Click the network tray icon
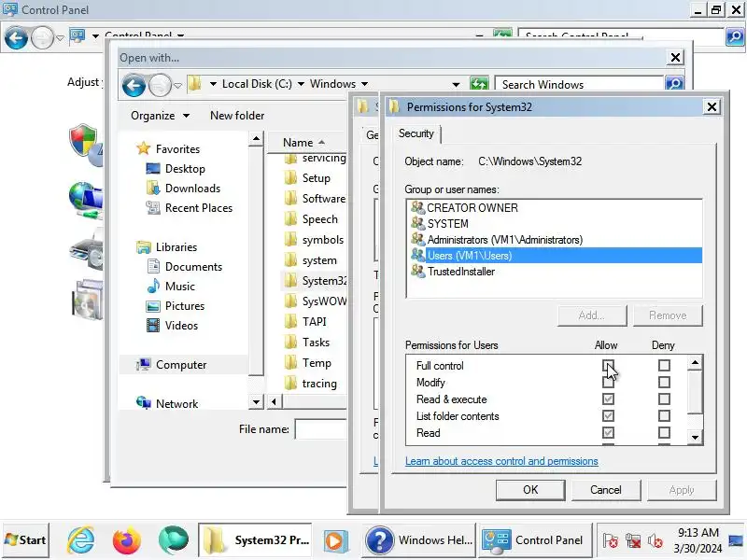The image size is (747, 560). (633, 541)
